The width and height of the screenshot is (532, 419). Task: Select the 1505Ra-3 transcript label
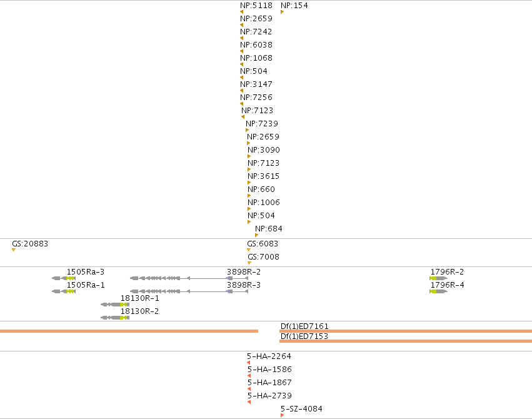(x=86, y=272)
